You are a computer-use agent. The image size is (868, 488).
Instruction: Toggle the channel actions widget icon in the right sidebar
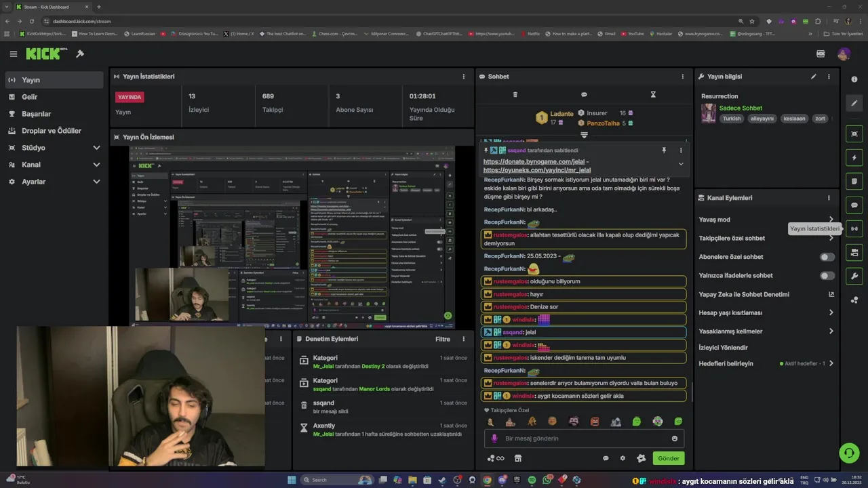pyautogui.click(x=854, y=252)
